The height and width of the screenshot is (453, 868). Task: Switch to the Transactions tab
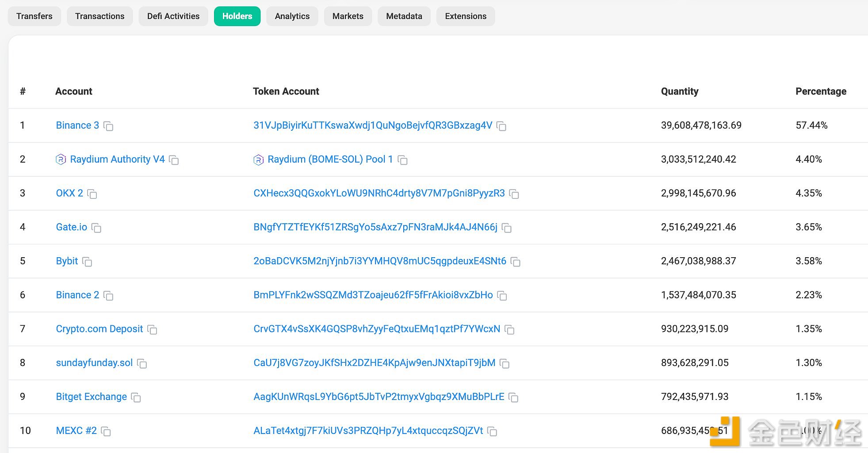100,16
